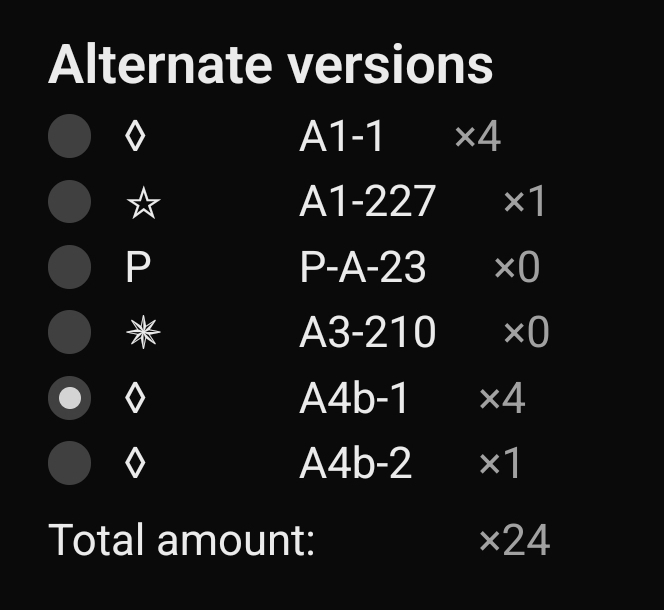Click the A3-210 version label
The width and height of the screenshot is (664, 610).
[367, 333]
